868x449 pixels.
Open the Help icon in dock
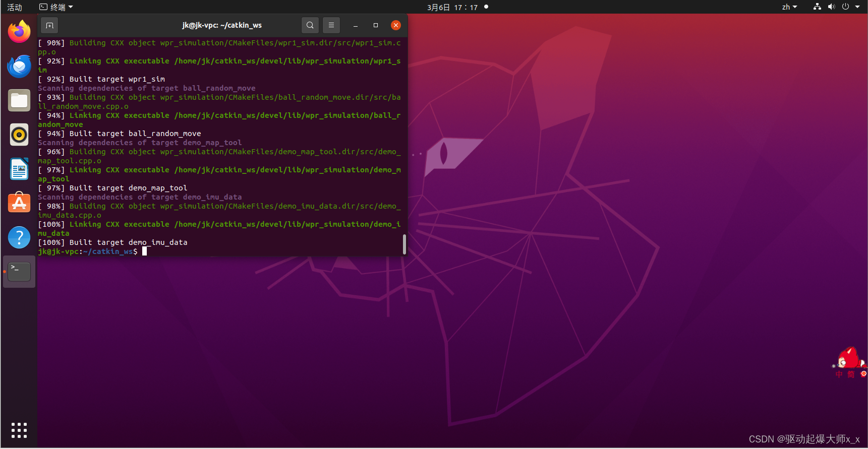pyautogui.click(x=19, y=237)
